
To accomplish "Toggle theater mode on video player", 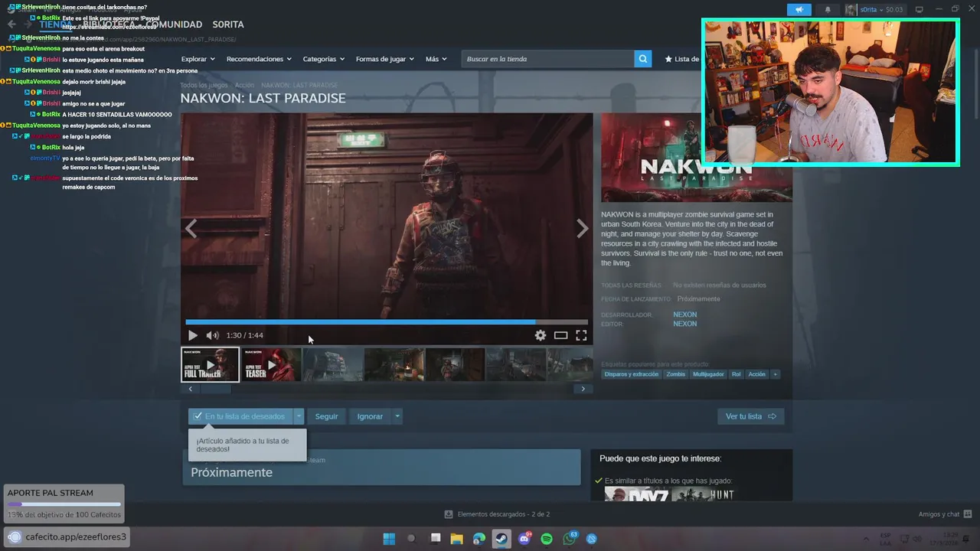I will (x=561, y=335).
